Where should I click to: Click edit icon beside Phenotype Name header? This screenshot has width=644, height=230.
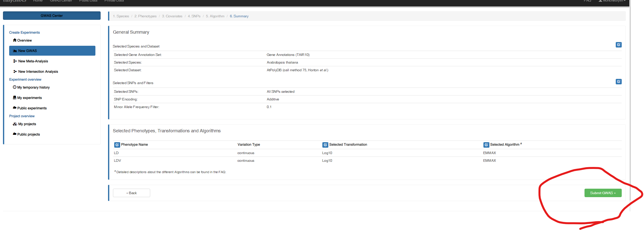117,145
